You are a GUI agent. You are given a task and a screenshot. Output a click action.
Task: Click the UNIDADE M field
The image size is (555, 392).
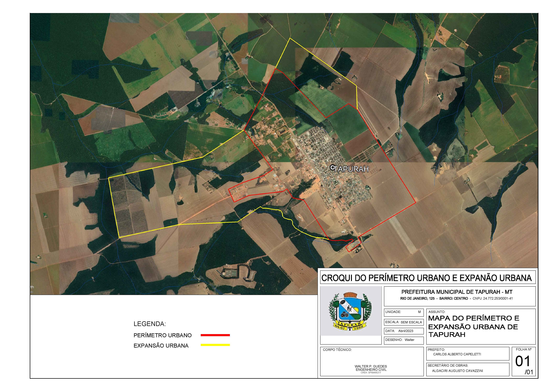point(403,312)
